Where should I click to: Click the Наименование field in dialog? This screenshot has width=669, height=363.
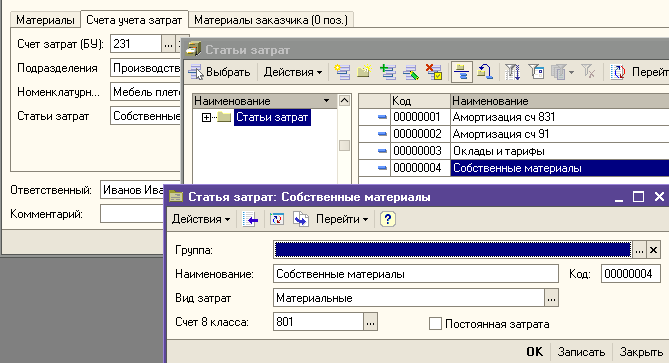point(416,274)
